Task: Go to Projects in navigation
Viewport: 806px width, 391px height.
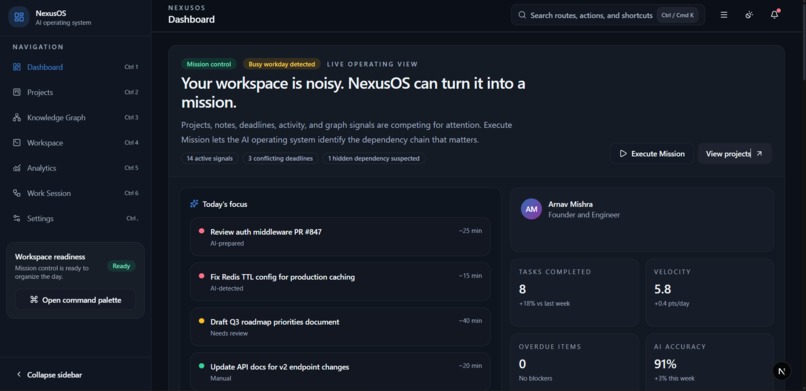Action: 75,92
